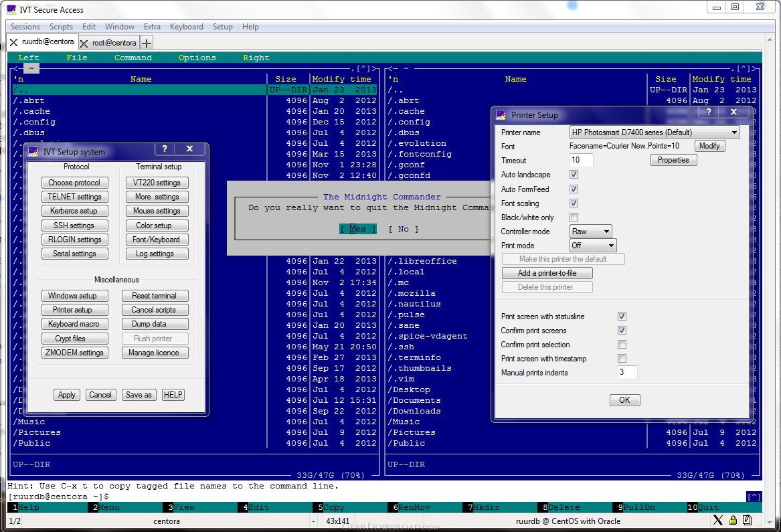
Task: Open the Help menu
Action: (250, 26)
